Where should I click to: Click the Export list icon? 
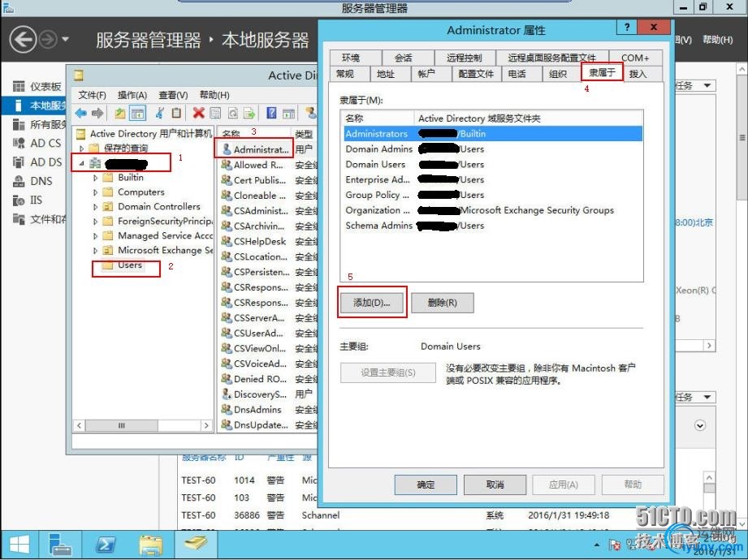[x=249, y=114]
